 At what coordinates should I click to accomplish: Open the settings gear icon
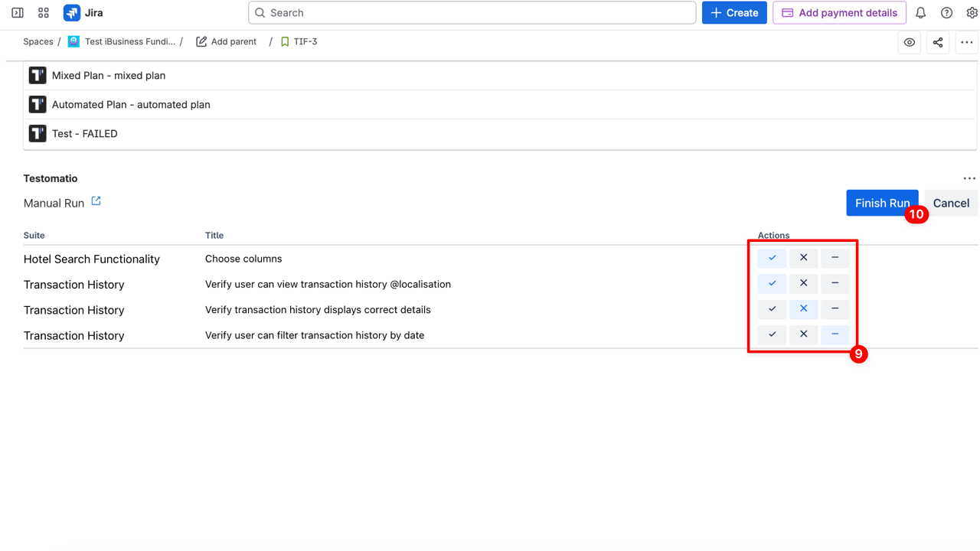pos(972,13)
